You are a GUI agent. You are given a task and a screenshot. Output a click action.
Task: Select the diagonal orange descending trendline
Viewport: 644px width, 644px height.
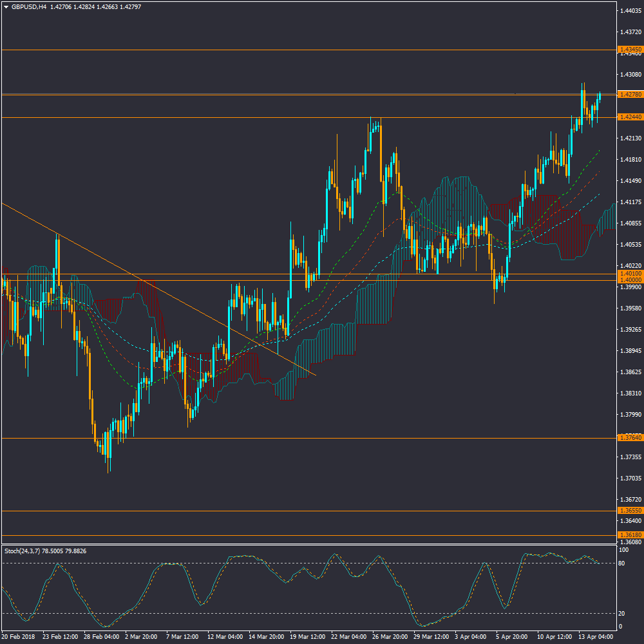point(161,291)
